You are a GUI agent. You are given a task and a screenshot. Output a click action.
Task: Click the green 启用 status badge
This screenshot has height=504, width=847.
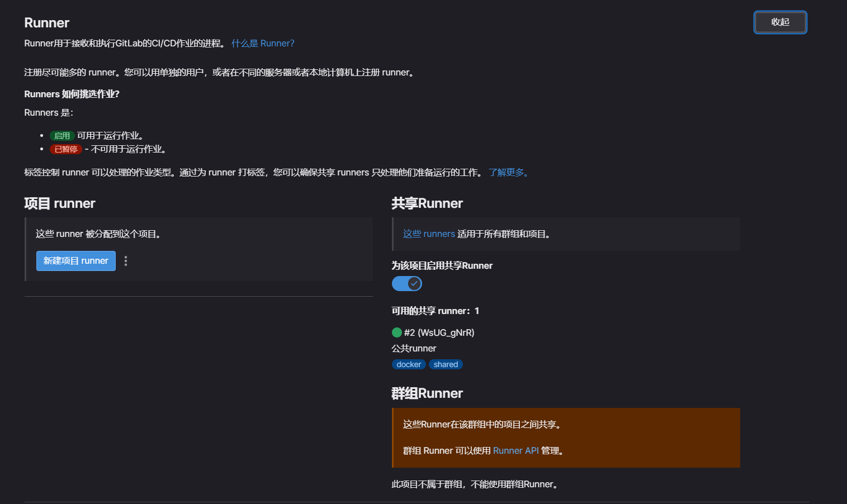[62, 136]
